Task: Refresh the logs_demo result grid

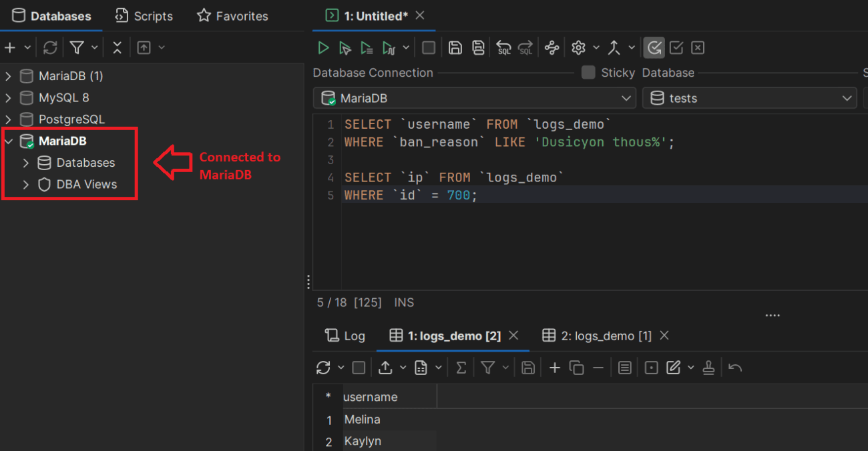Action: click(x=322, y=367)
